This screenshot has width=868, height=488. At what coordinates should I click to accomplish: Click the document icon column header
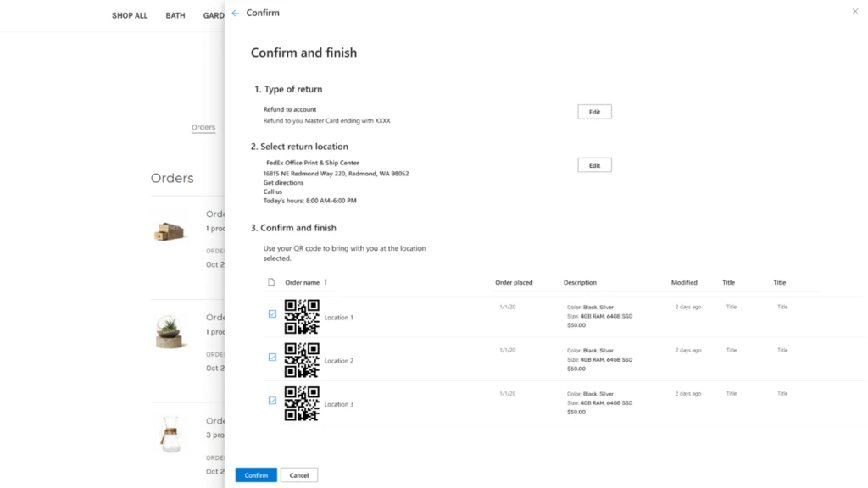(272, 282)
